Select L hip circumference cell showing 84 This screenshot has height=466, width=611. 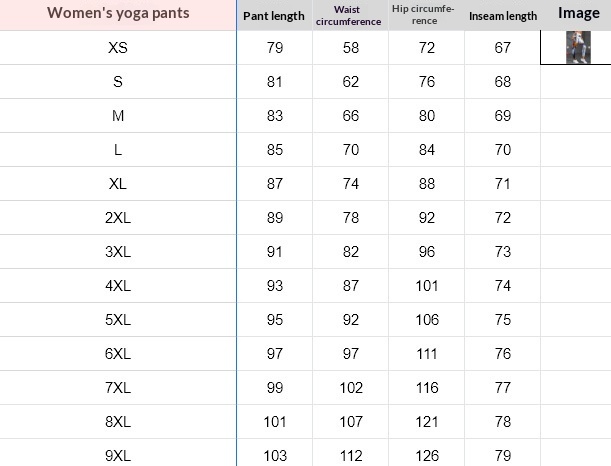click(x=426, y=150)
